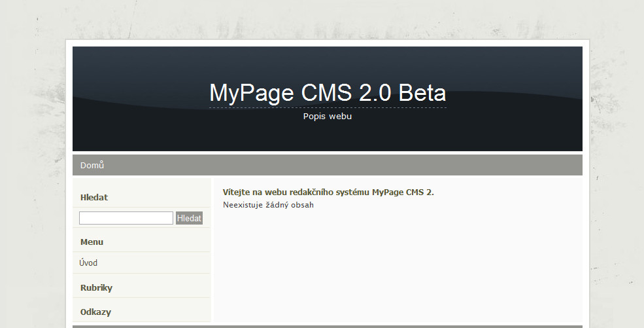Click the blank white content area
This screenshot has width=644, height=328.
pos(398,267)
